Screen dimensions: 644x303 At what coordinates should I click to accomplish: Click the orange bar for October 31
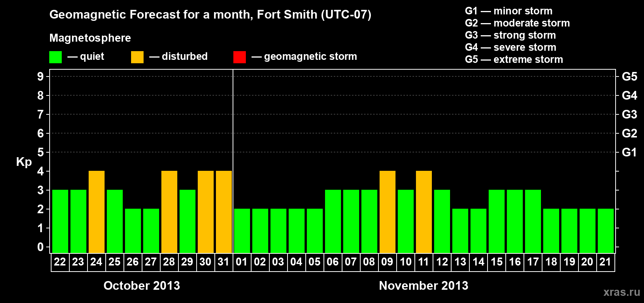[224, 212]
